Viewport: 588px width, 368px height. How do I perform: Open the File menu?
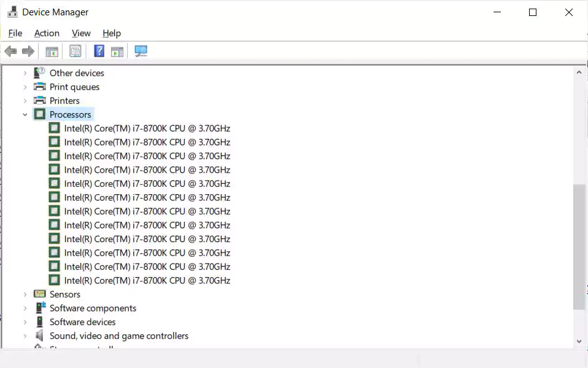point(15,33)
